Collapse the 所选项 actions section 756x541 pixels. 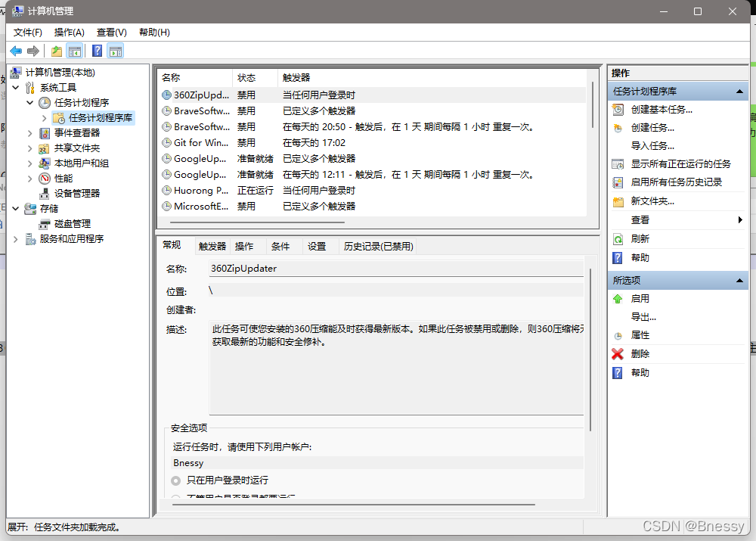739,281
